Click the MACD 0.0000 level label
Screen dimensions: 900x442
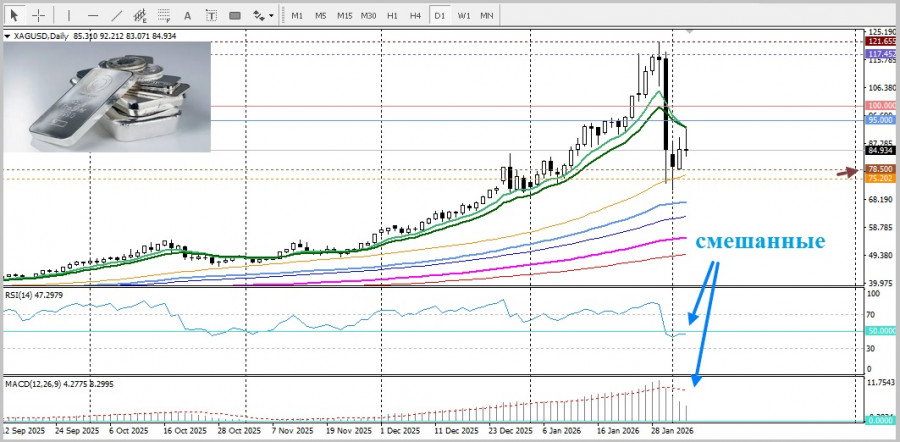pyautogui.click(x=882, y=420)
